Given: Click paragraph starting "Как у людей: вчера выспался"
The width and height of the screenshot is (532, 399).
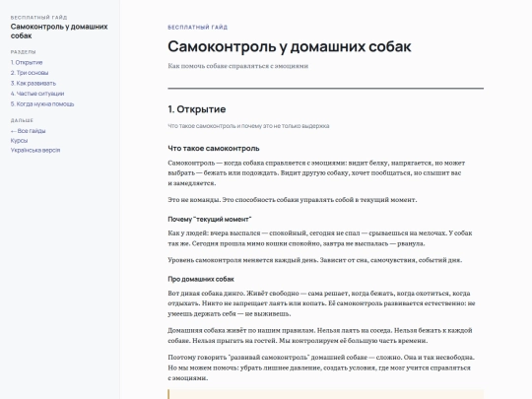Looking at the screenshot, I should (x=320, y=238).
